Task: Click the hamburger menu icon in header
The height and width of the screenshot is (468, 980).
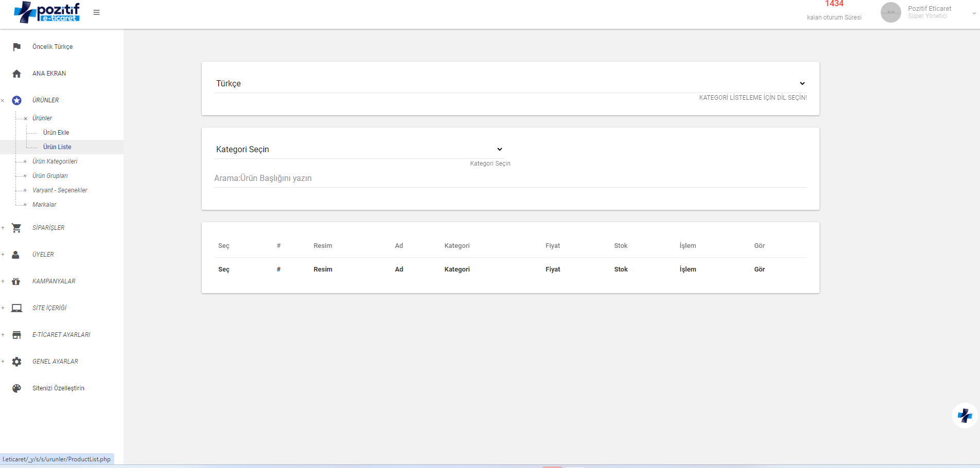Action: (96, 12)
